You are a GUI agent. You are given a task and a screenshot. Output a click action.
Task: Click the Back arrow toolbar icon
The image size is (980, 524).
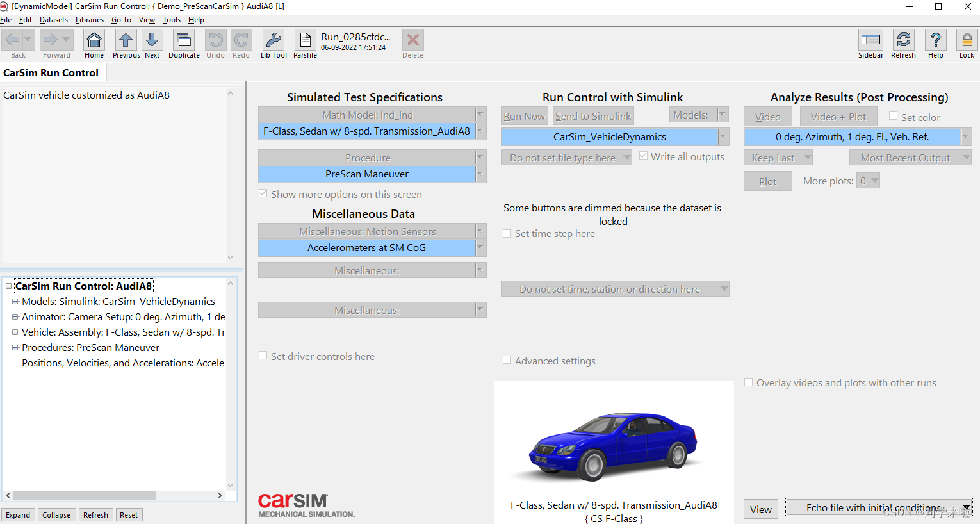(12, 40)
